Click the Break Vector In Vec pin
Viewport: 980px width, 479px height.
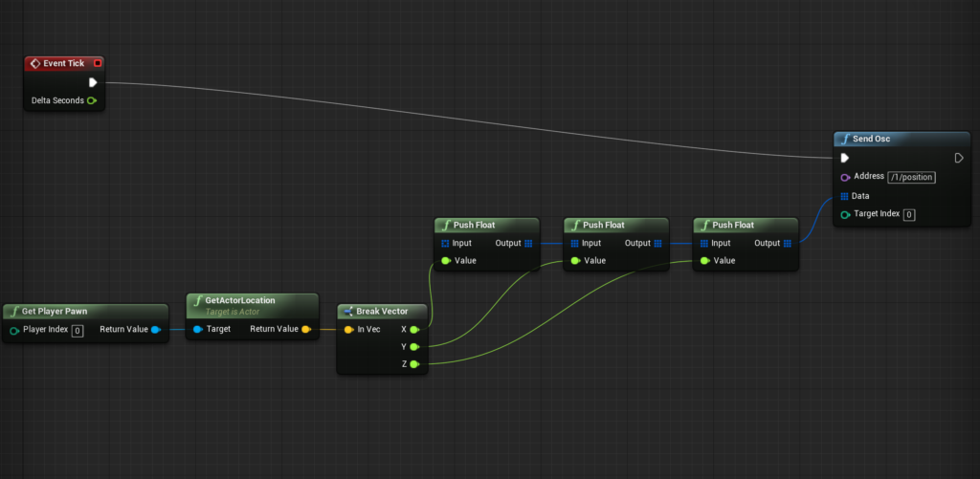pos(349,330)
